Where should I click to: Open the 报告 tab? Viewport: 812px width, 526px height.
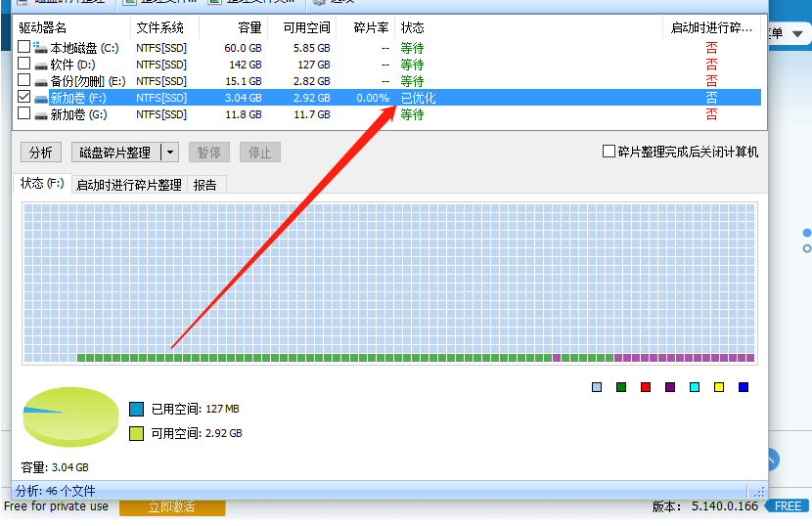click(x=205, y=185)
